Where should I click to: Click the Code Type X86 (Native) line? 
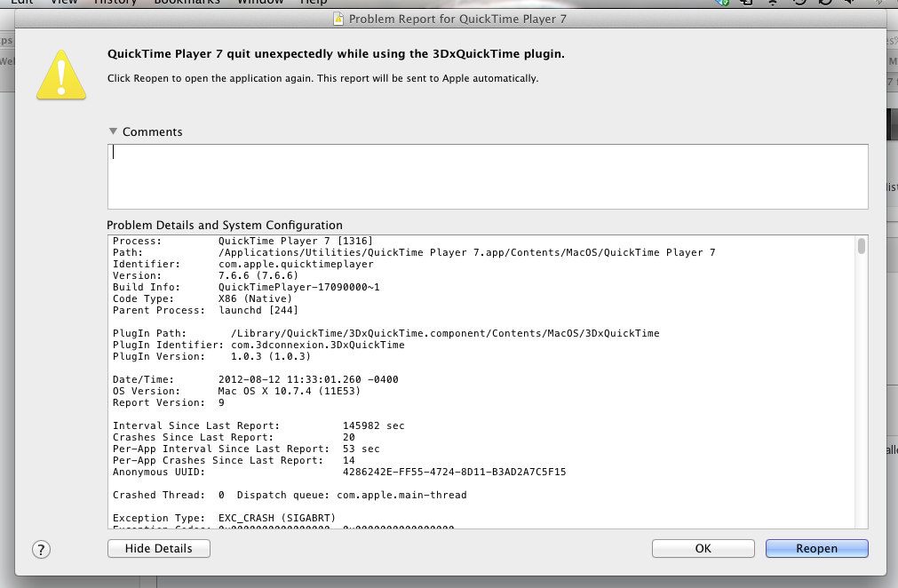(x=203, y=298)
